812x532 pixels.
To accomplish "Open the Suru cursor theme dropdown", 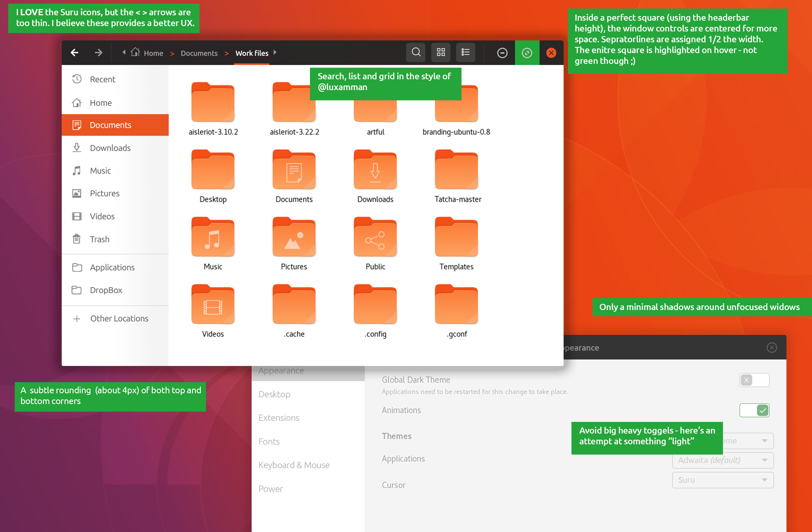I will click(x=722, y=480).
